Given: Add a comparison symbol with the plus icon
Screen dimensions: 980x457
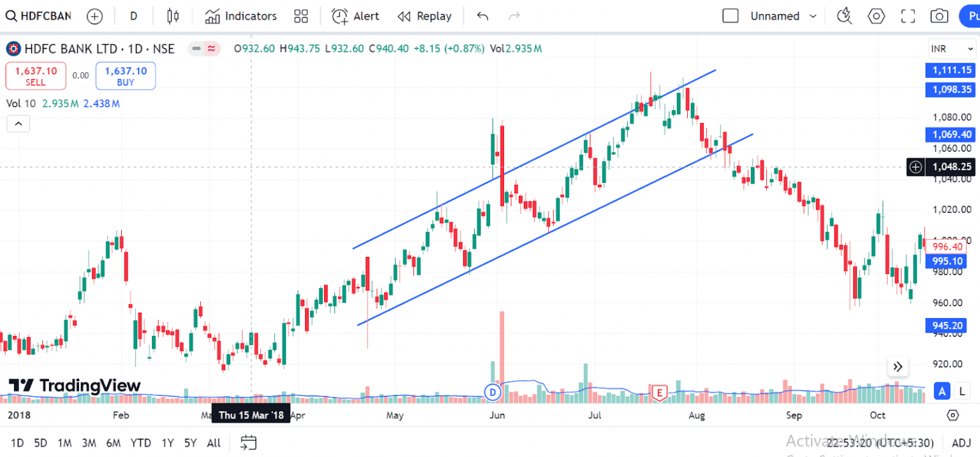Looking at the screenshot, I should tap(94, 16).
